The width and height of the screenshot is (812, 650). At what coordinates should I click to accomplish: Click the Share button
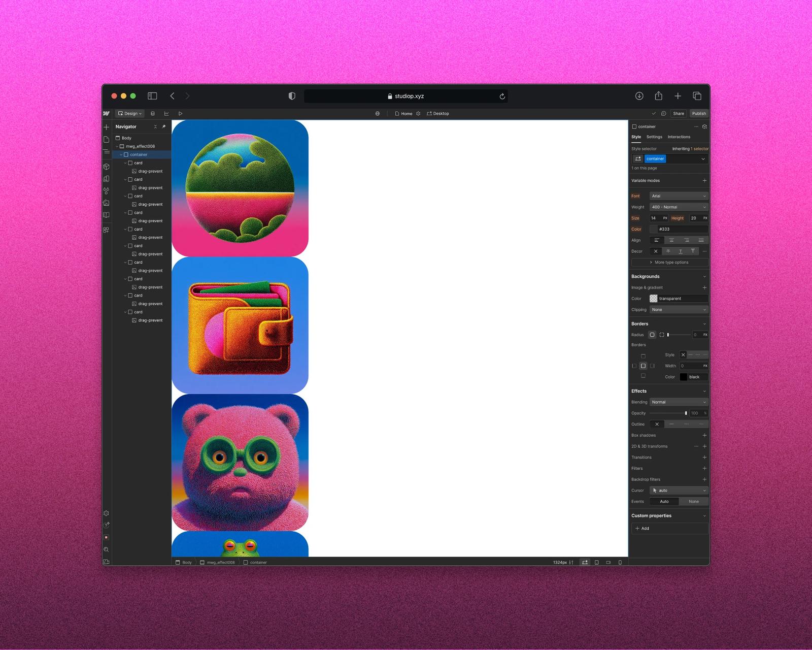(x=679, y=113)
